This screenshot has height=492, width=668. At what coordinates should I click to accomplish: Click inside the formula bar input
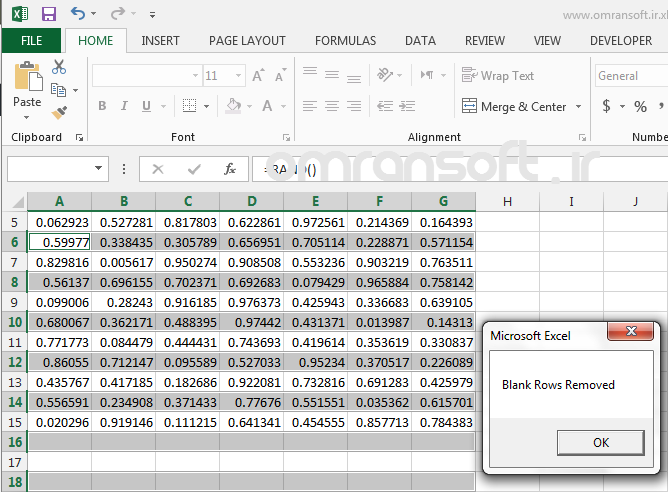pos(460,169)
